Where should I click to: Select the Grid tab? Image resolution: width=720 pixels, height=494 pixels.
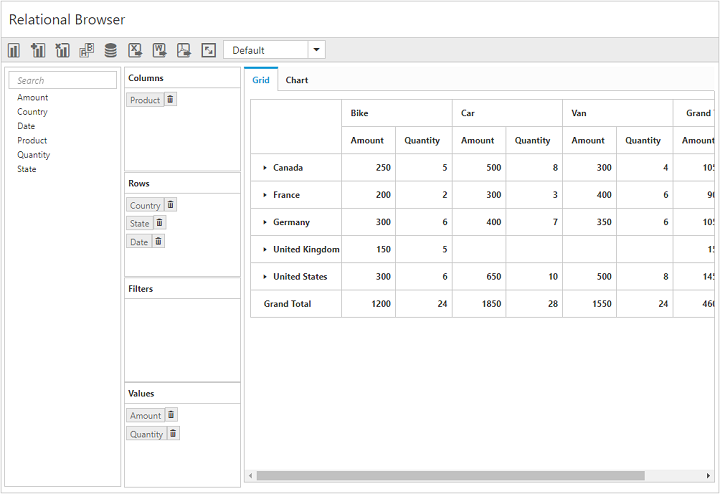(261, 80)
